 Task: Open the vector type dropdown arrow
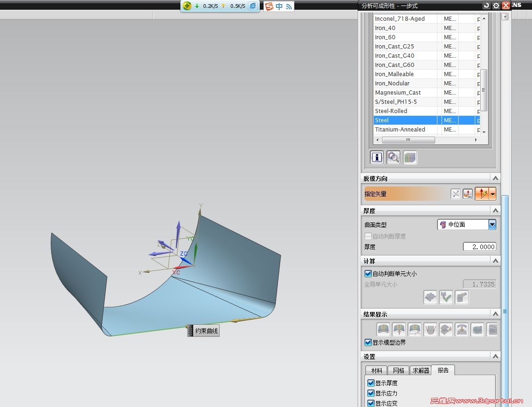[493, 194]
